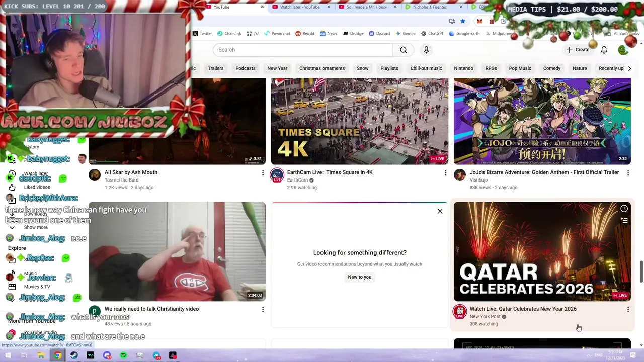
Task: Click the search magnifier button
Action: pos(404,50)
